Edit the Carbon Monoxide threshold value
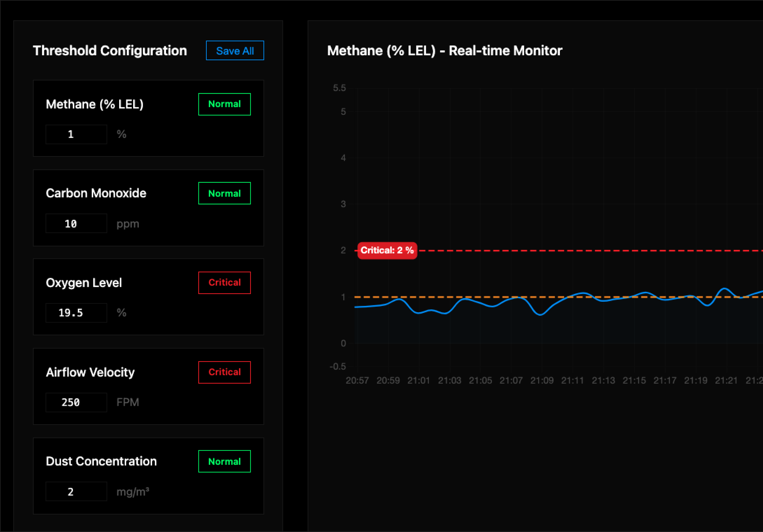The height and width of the screenshot is (532, 763). (76, 223)
